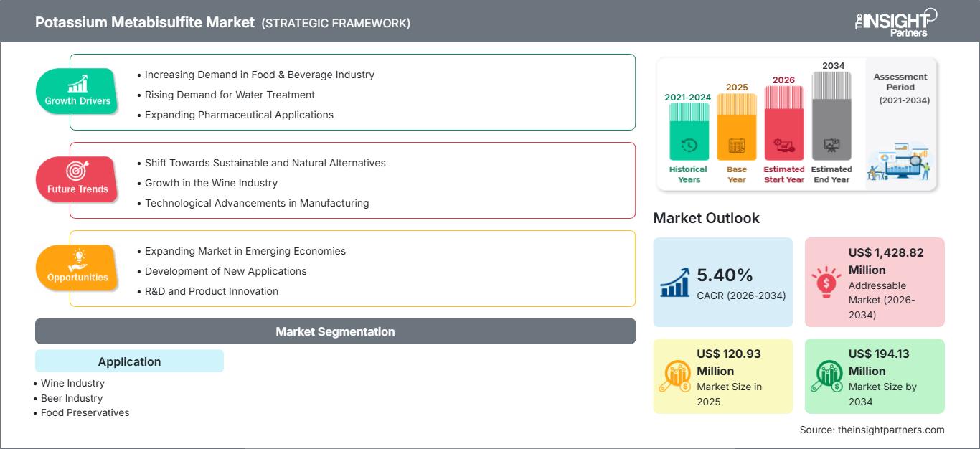Viewport: 980px width, 449px height.
Task: Click the Potassium Metabisulfite Market title
Action: tap(145, 22)
